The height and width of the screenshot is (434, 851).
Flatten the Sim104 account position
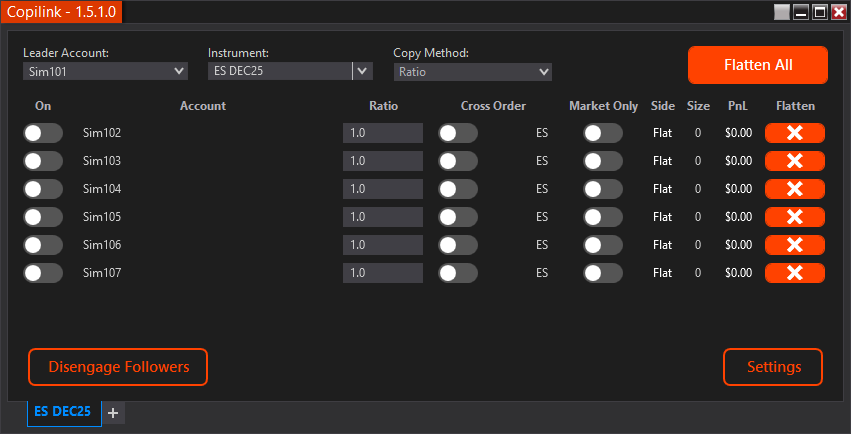794,189
